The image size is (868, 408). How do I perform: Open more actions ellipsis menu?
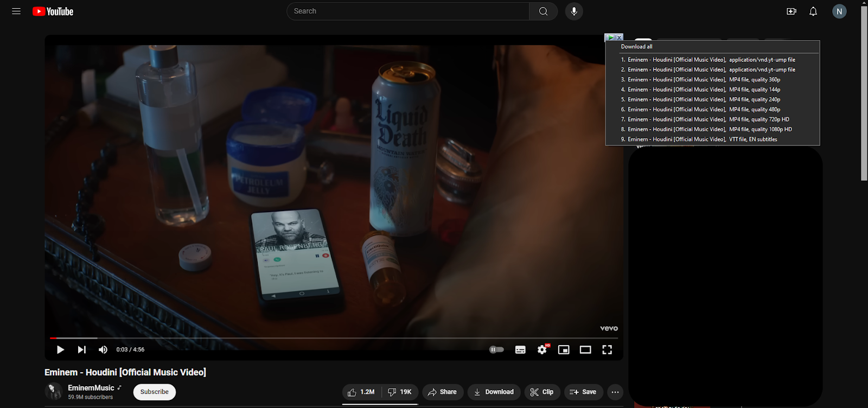point(615,392)
